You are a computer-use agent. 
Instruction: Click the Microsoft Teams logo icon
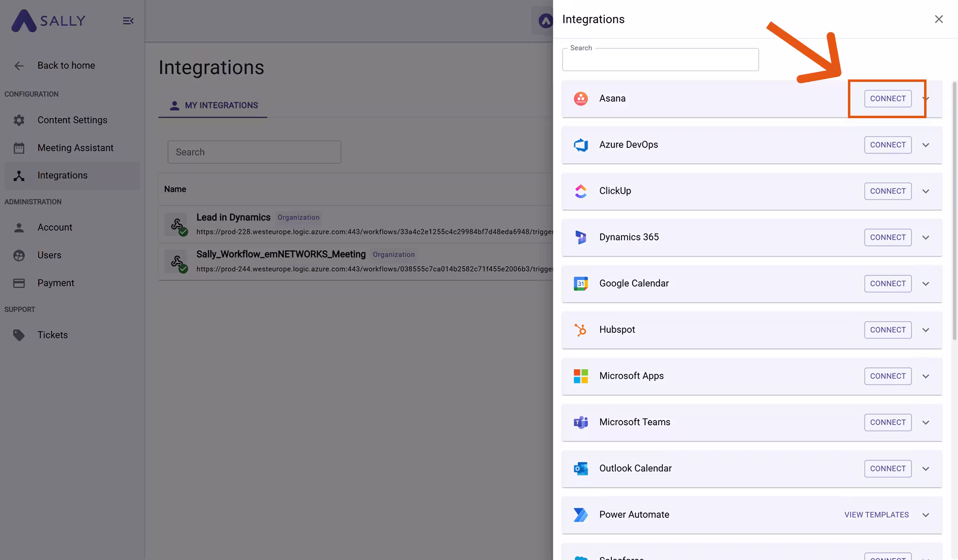point(581,422)
